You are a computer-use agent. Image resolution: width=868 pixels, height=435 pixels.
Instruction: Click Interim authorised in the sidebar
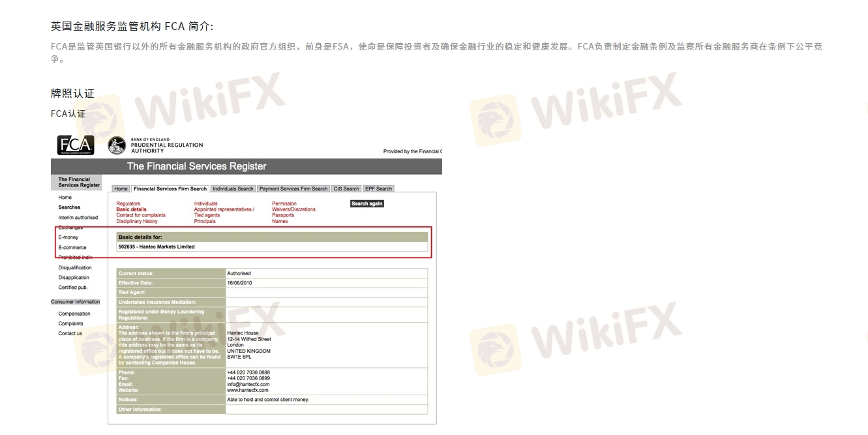click(x=78, y=218)
